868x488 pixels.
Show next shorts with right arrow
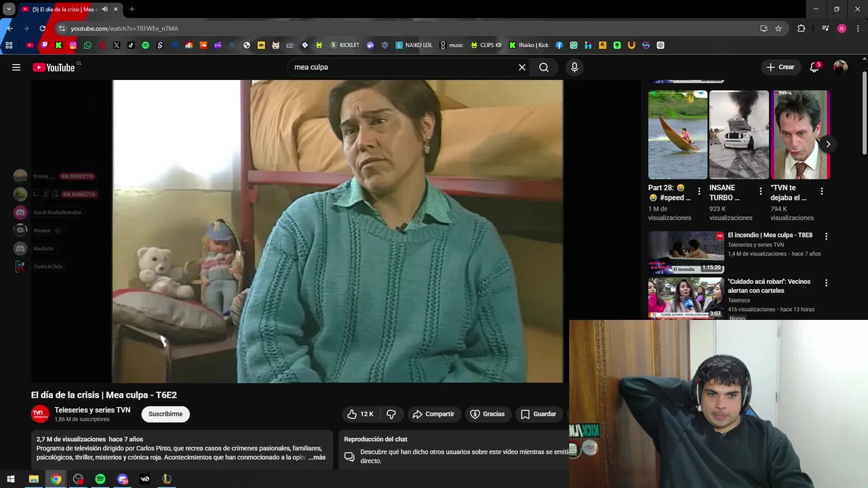point(827,144)
